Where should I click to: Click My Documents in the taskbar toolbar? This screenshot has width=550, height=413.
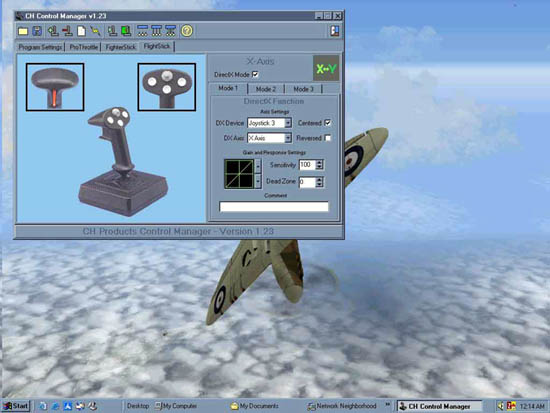255,406
